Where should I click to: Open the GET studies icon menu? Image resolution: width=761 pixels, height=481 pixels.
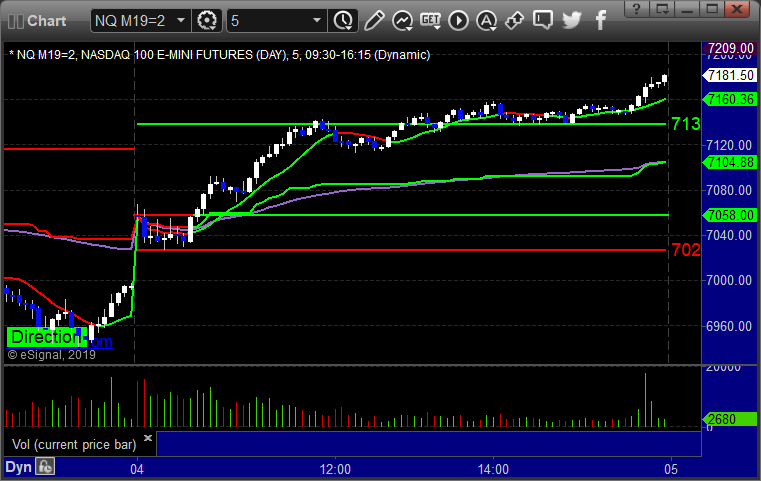430,20
